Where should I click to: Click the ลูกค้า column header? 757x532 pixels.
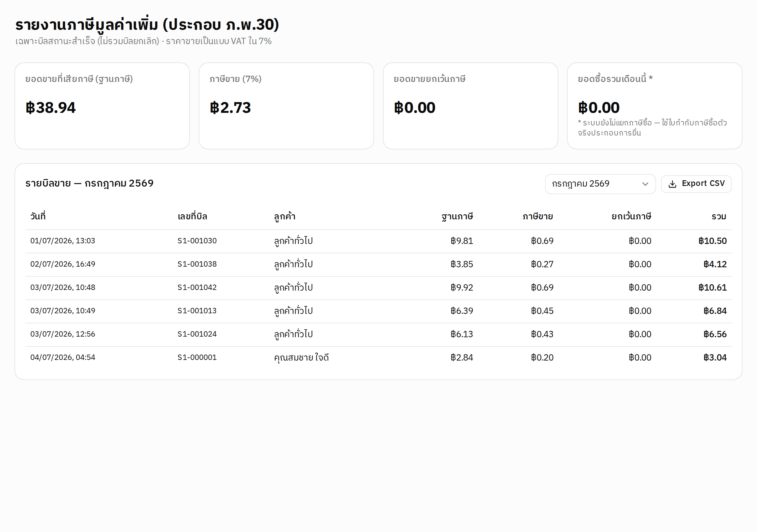pos(285,217)
